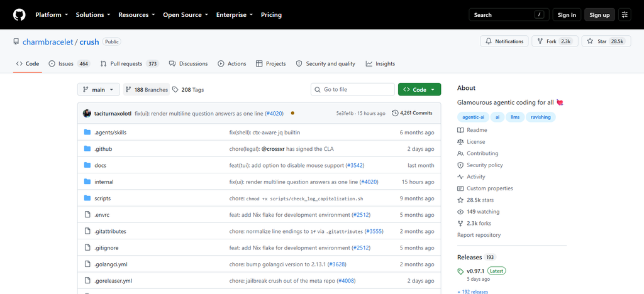This screenshot has height=294, width=644.
Task: Open the docs folder
Action: pos(100,165)
